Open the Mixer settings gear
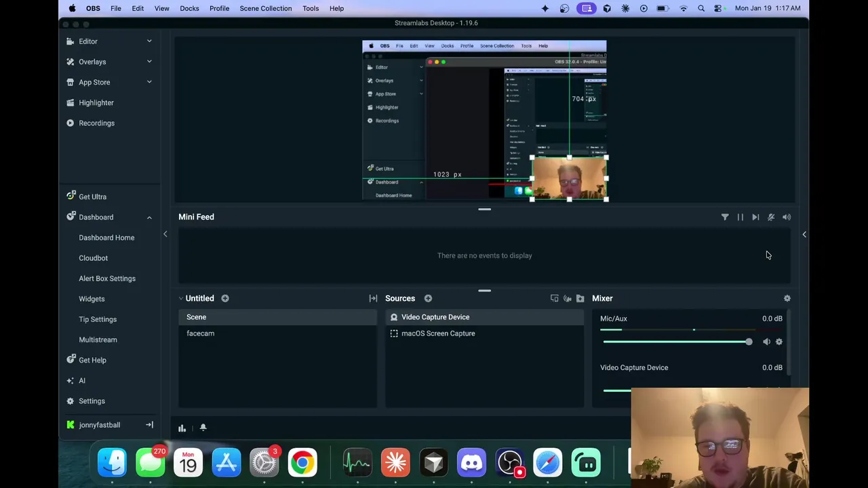 coord(787,298)
